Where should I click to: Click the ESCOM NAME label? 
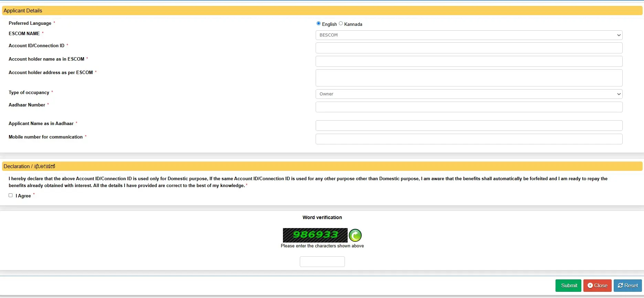[x=24, y=33]
